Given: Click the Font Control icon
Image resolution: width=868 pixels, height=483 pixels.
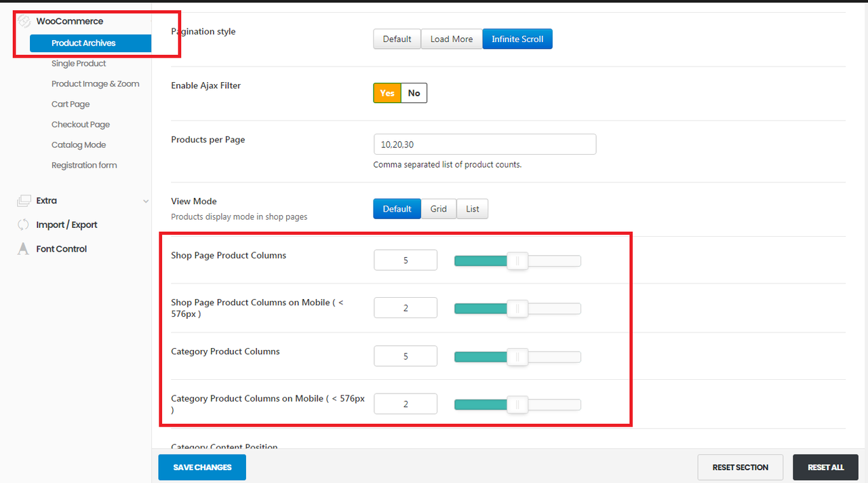Looking at the screenshot, I should [x=24, y=249].
